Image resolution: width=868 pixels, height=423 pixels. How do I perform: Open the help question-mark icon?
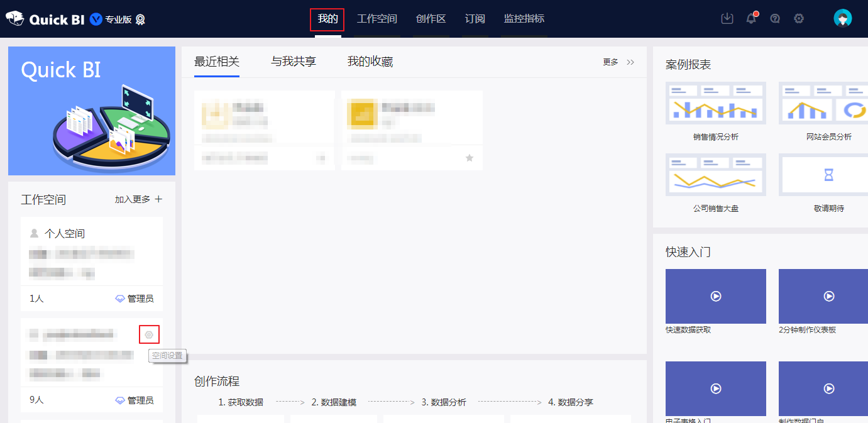tap(775, 19)
